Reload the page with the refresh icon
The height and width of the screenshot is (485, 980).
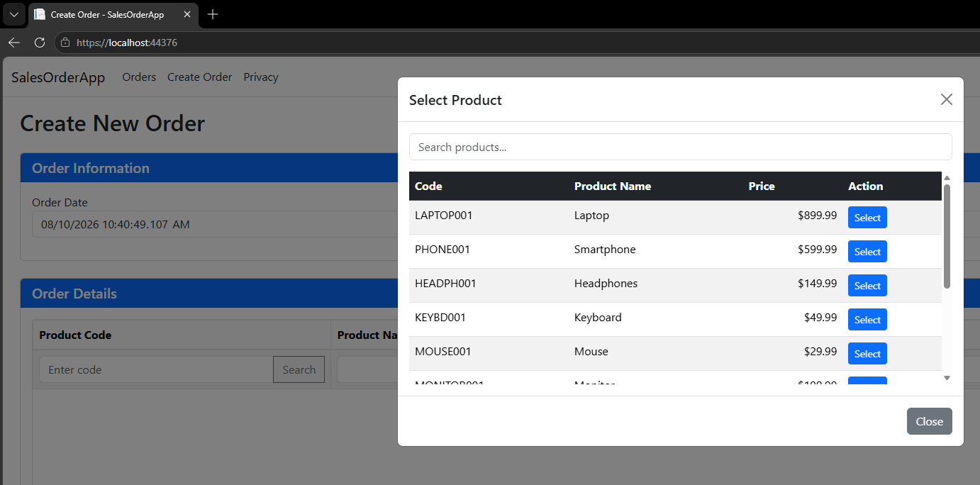click(x=40, y=43)
